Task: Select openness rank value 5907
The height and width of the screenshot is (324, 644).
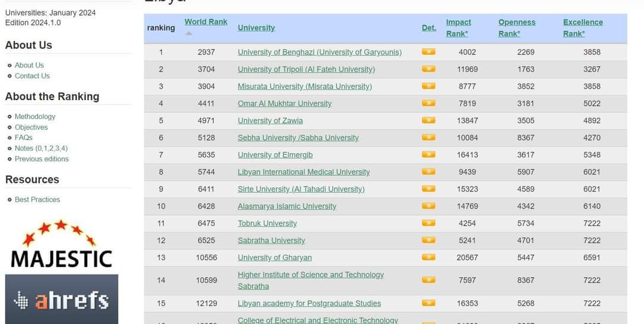Action: click(x=526, y=172)
